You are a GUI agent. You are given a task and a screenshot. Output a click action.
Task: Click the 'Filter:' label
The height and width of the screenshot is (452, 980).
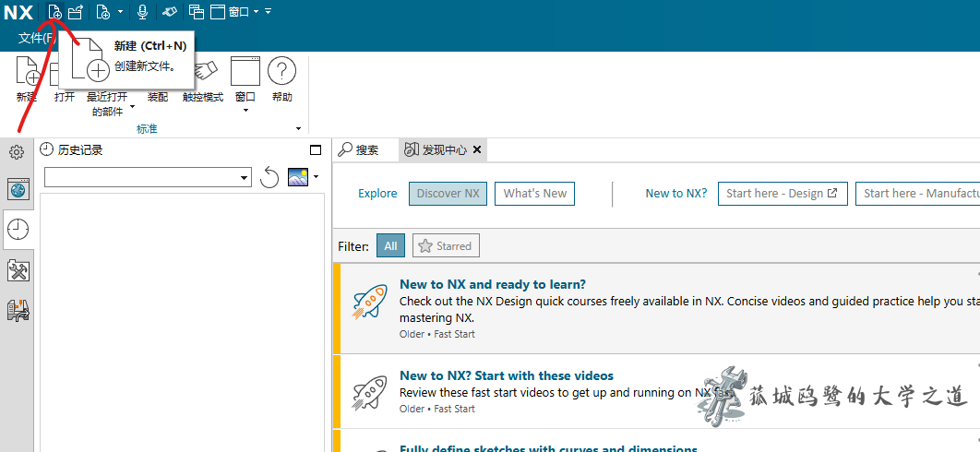tap(353, 246)
